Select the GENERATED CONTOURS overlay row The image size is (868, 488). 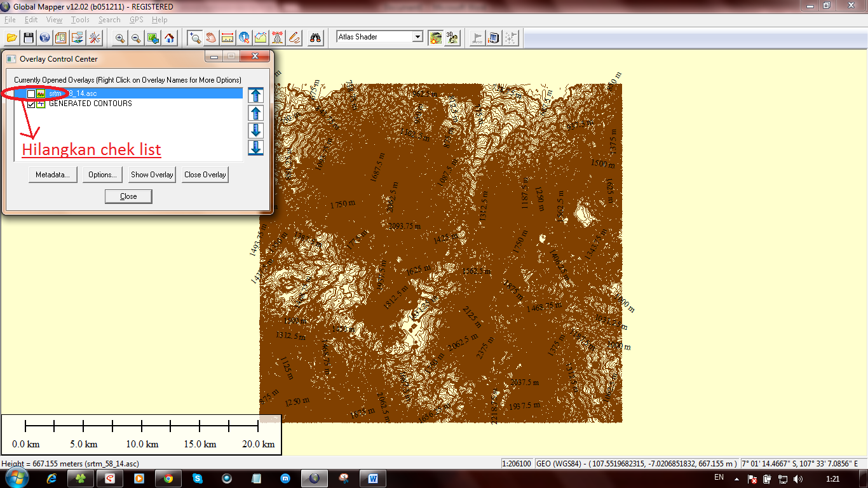pyautogui.click(x=128, y=104)
